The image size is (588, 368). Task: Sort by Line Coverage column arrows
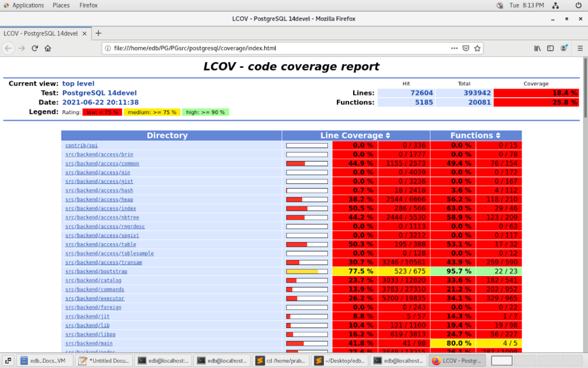388,136
